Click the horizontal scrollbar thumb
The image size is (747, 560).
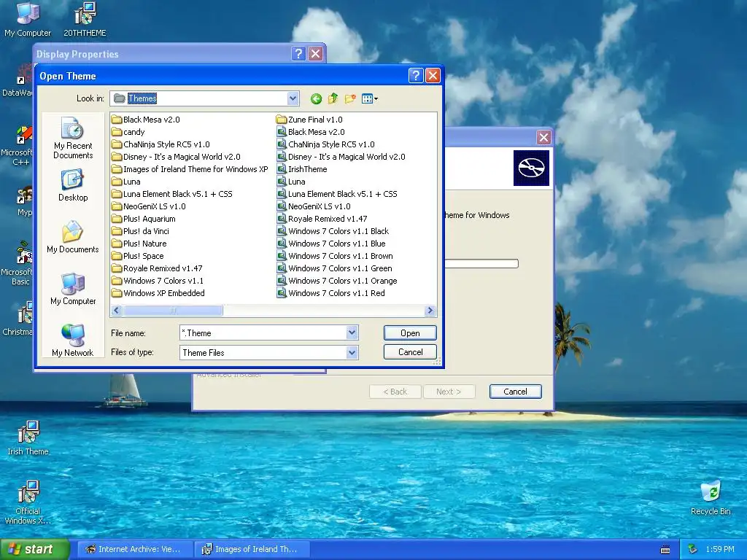click(173, 311)
